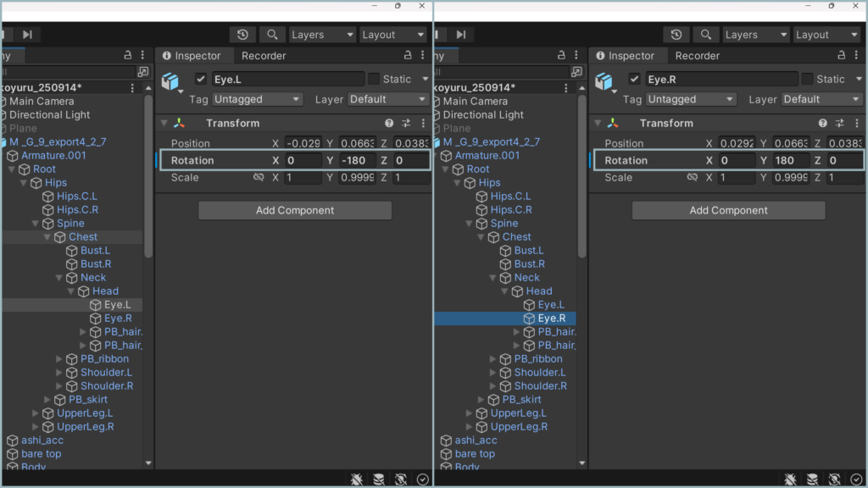Tick the Static checkbox for Eye.L
The width and height of the screenshot is (868, 488).
373,79
